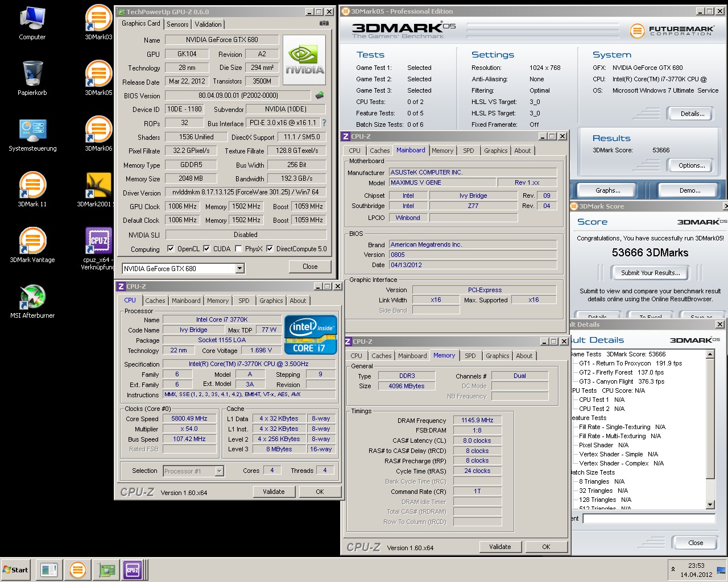The width and height of the screenshot is (728, 582).
Task: Show hidden system tray icons
Action: [x=673, y=569]
